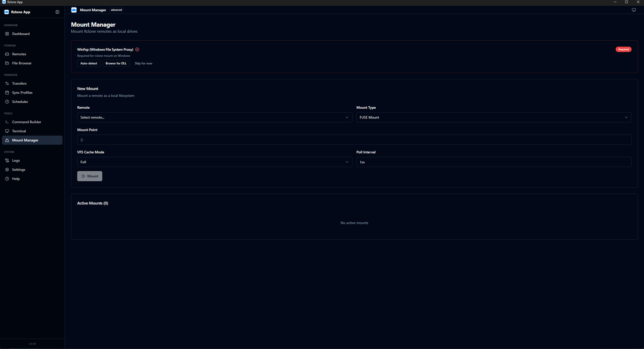Open the Logs page from the sidebar
This screenshot has height=349, width=644.
click(32, 160)
